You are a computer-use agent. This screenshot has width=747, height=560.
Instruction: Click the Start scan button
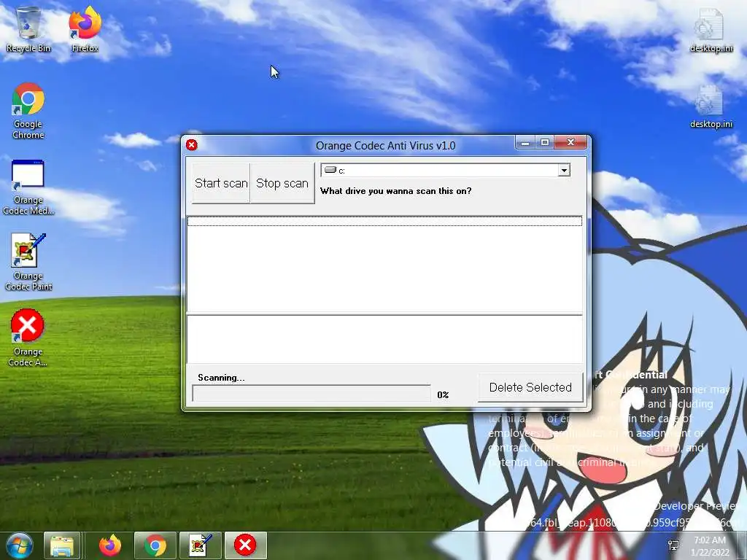coord(221,183)
